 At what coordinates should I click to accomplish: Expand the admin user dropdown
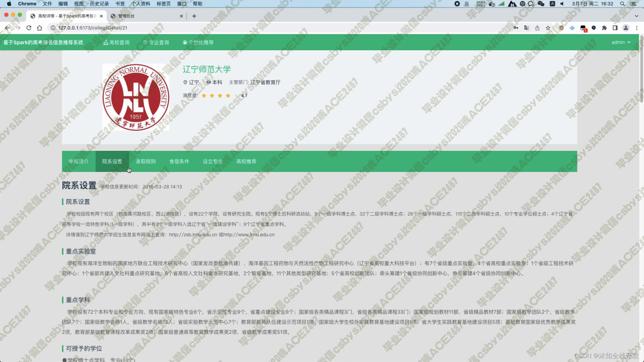621,42
